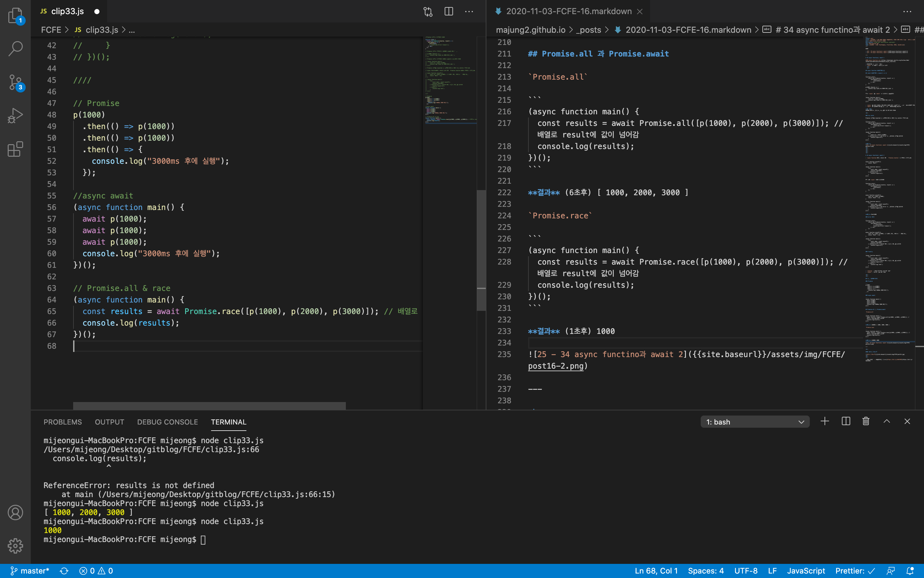Synchronize changes in the status bar

tap(64, 571)
